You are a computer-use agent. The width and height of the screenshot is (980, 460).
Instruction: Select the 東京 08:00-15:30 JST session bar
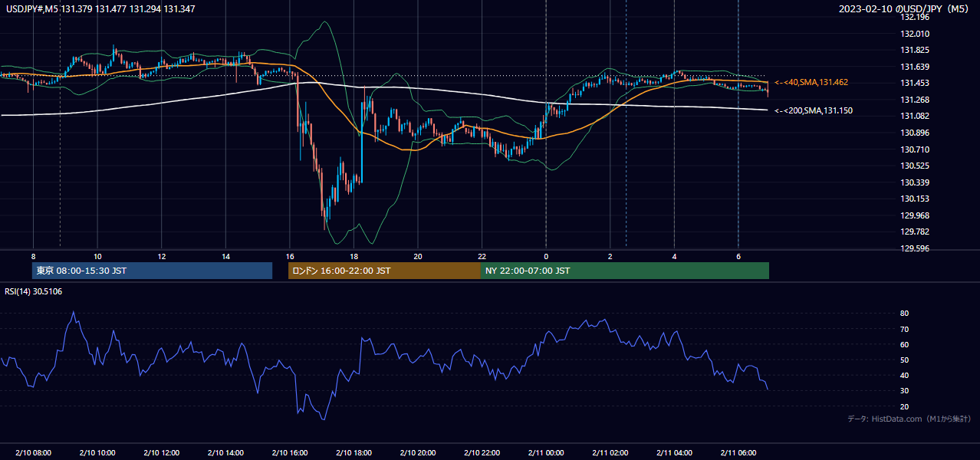[152, 271]
